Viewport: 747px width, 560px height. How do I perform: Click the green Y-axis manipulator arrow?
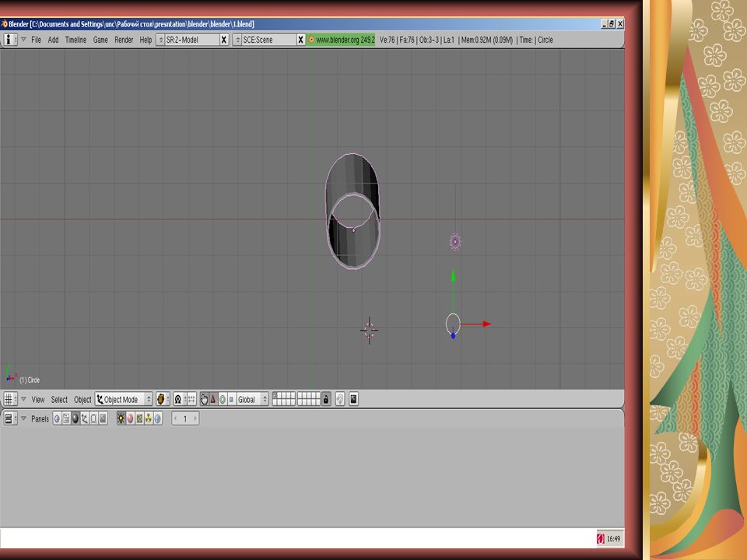453,275
